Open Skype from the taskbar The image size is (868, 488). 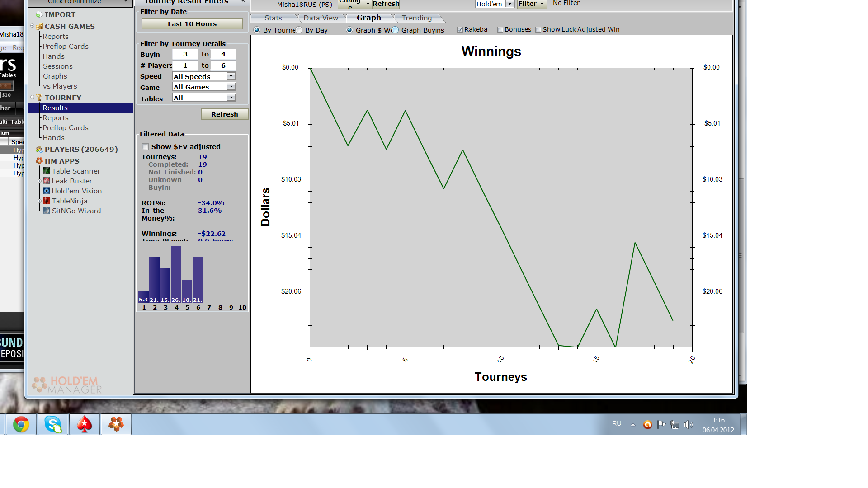pos(53,424)
